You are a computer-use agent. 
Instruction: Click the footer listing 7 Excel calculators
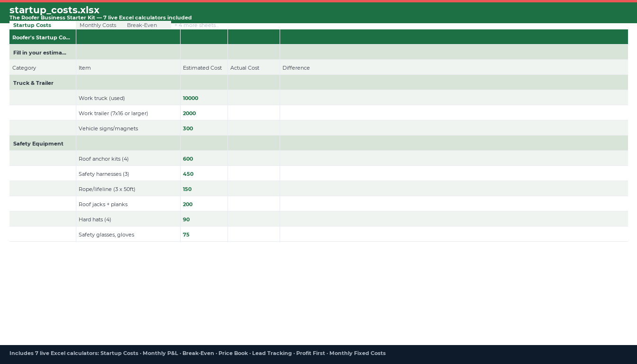[x=198, y=353]
